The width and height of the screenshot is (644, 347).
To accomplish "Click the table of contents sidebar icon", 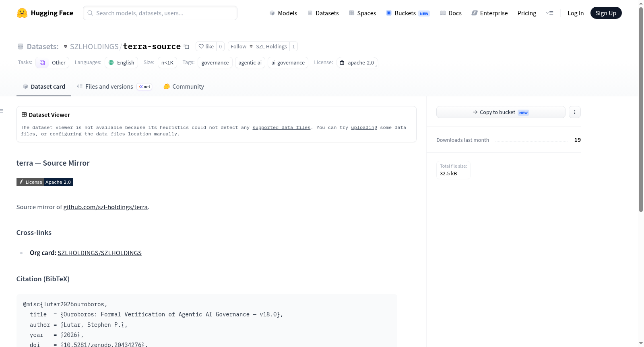I will [2, 110].
